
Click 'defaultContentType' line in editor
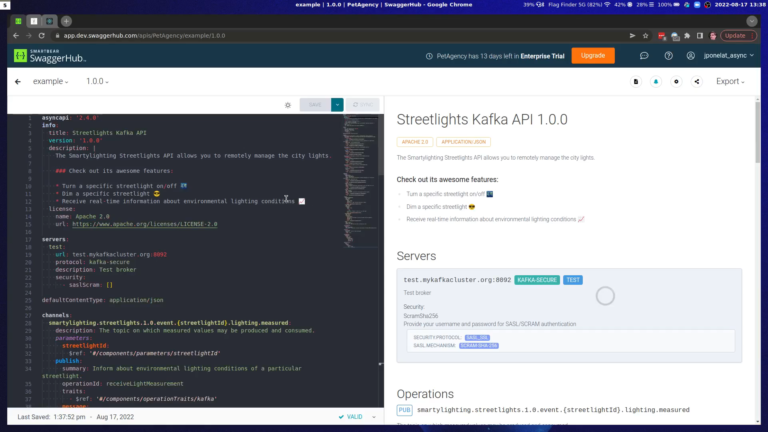click(102, 300)
